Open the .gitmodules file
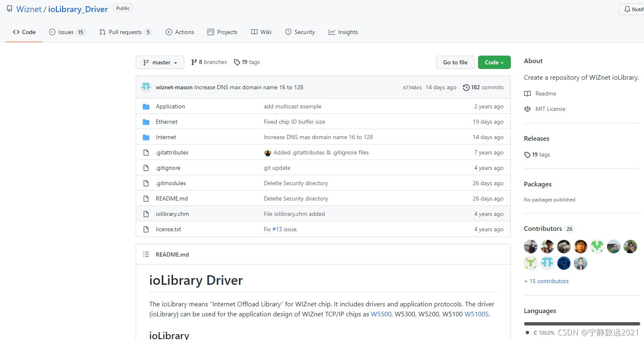 (x=171, y=183)
